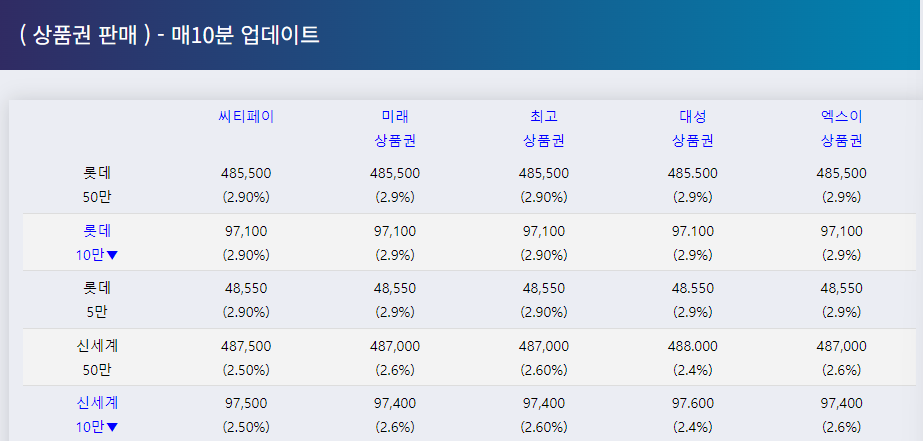Click the 롯데 5만 row label
The width and height of the screenshot is (923, 441).
pos(97,300)
